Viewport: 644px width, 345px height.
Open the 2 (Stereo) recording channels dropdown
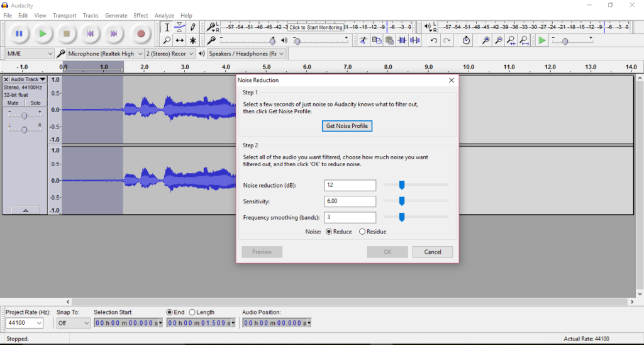[x=170, y=54]
